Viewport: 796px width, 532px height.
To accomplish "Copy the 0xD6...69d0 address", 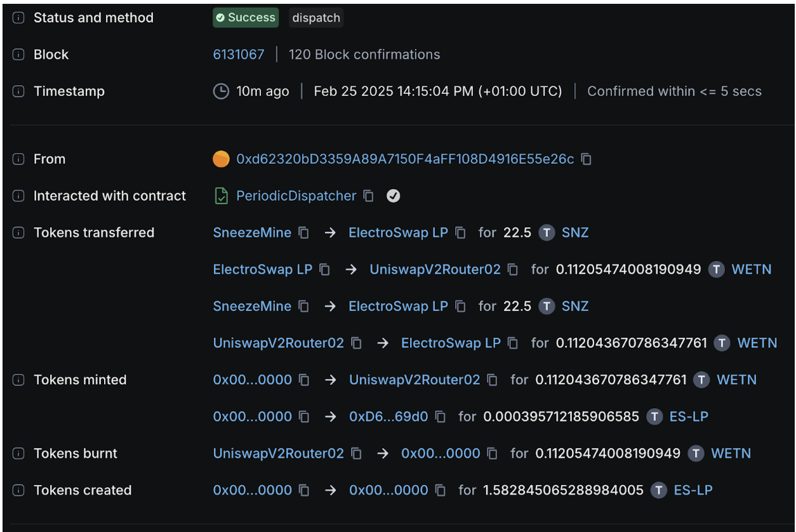I will point(441,416).
